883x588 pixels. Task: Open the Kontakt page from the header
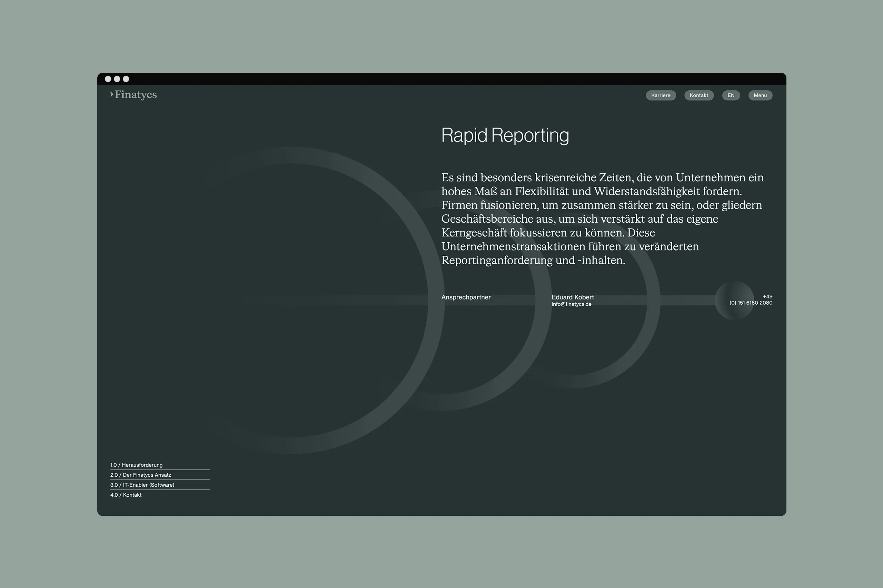point(699,95)
